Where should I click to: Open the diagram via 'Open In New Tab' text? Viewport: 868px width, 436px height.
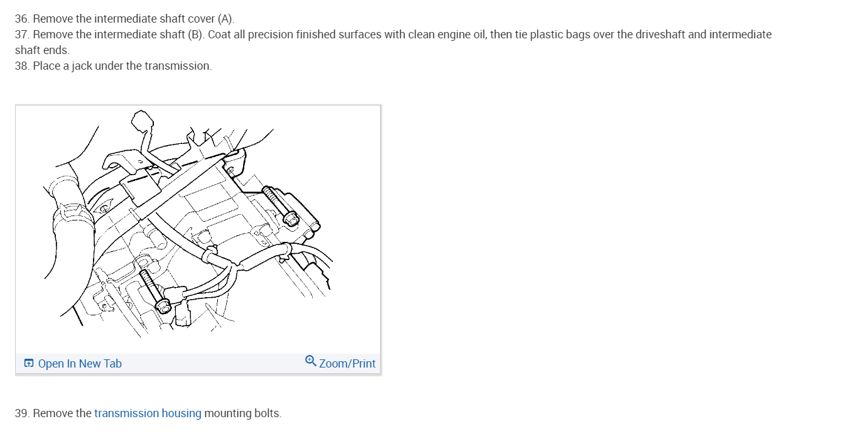click(80, 363)
